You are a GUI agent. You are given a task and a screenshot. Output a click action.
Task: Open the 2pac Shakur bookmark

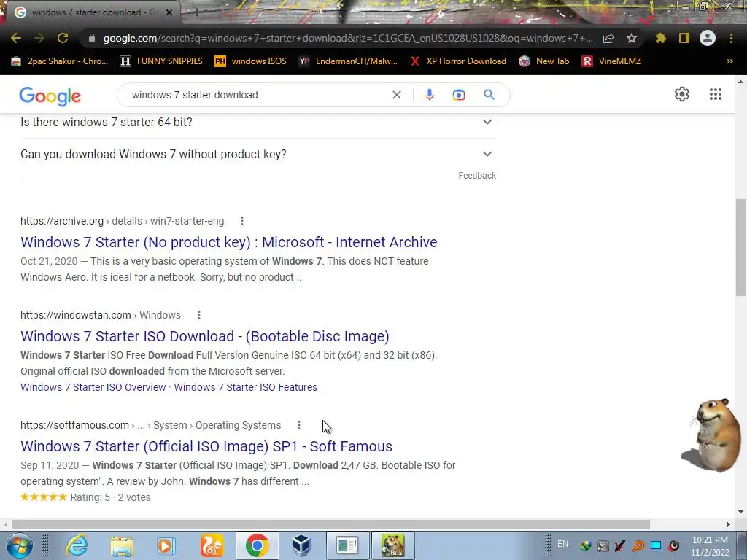point(60,61)
